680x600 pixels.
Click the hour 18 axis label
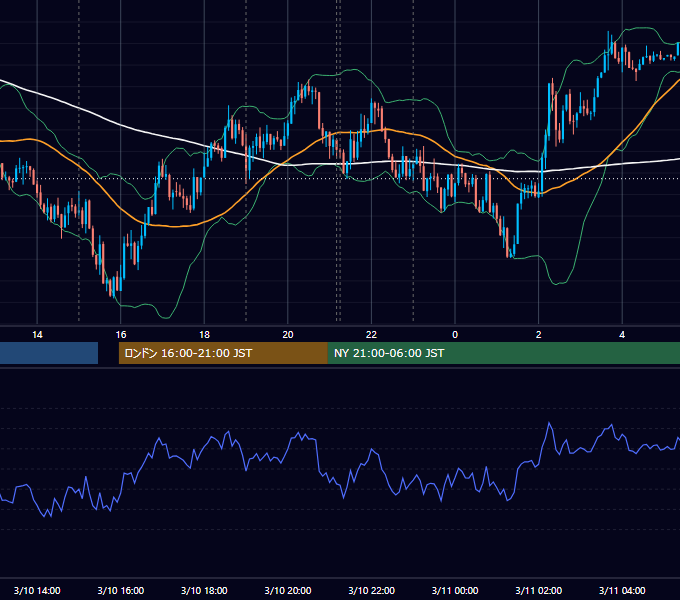point(204,335)
